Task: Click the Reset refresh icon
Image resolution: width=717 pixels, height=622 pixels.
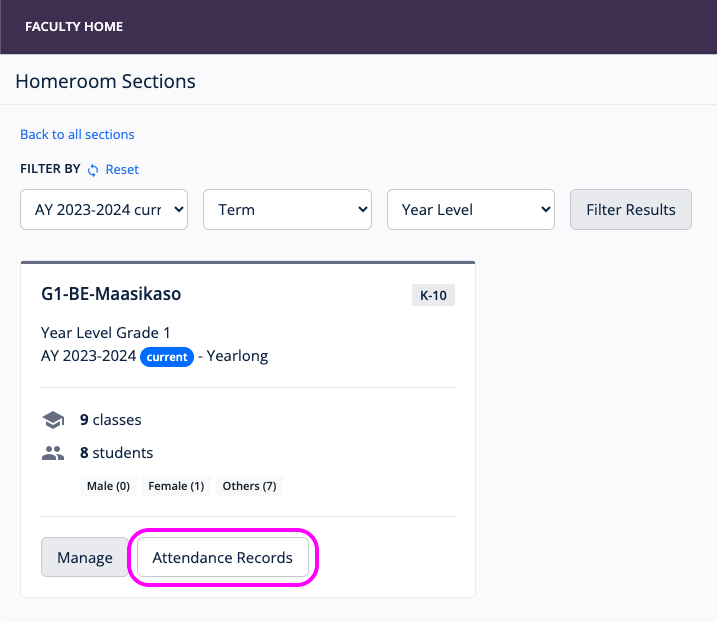Action: [x=93, y=170]
